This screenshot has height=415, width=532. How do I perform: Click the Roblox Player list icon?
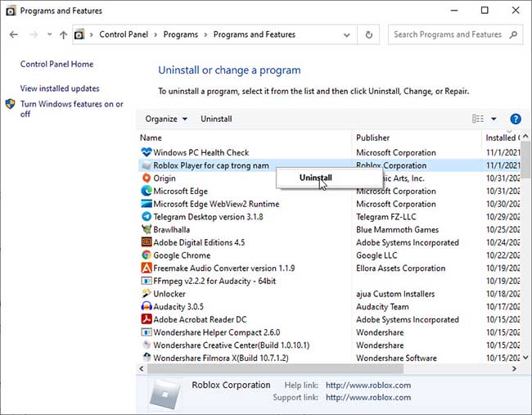point(147,165)
